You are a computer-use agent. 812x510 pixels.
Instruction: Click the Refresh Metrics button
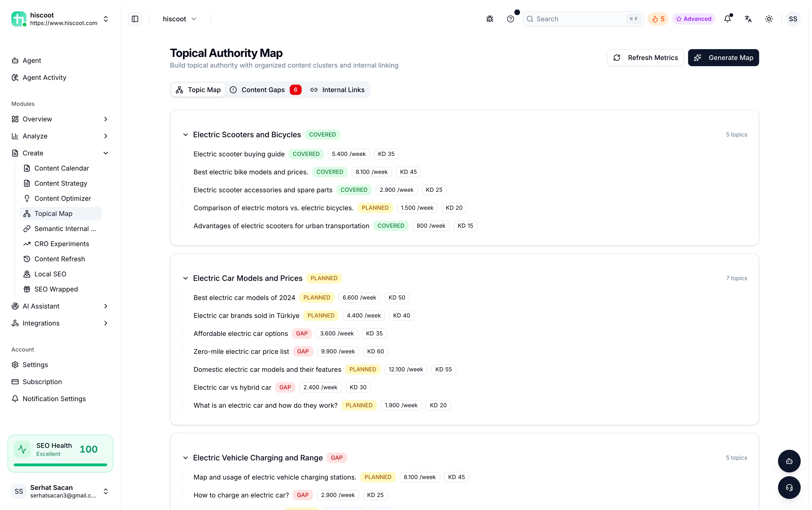(646, 58)
